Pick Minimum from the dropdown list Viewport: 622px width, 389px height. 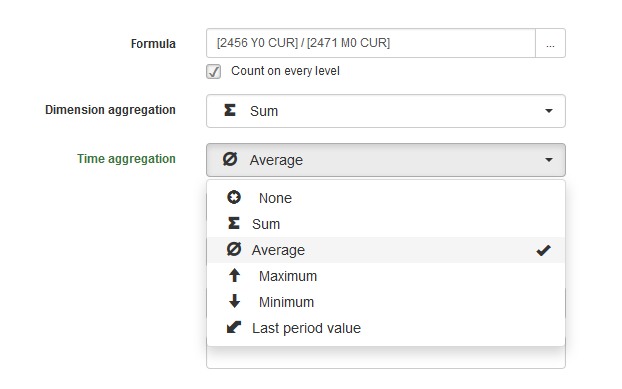[x=386, y=302]
